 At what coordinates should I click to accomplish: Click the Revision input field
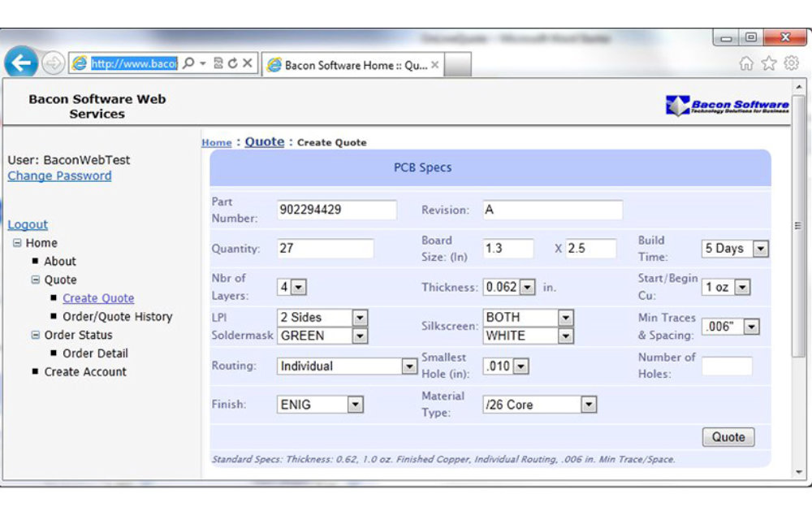[553, 210]
